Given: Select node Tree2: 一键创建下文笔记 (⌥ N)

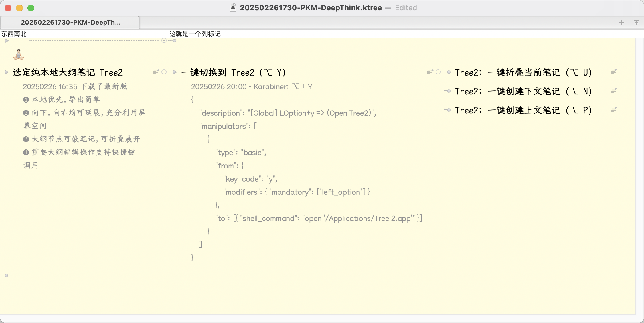Looking at the screenshot, I should click(x=523, y=91).
